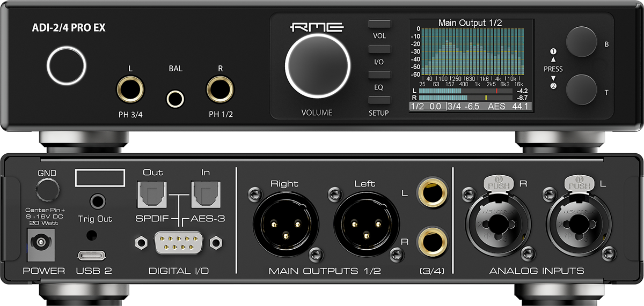Click the round standby power button
Viewport: 644px width, 306px height.
(x=67, y=64)
